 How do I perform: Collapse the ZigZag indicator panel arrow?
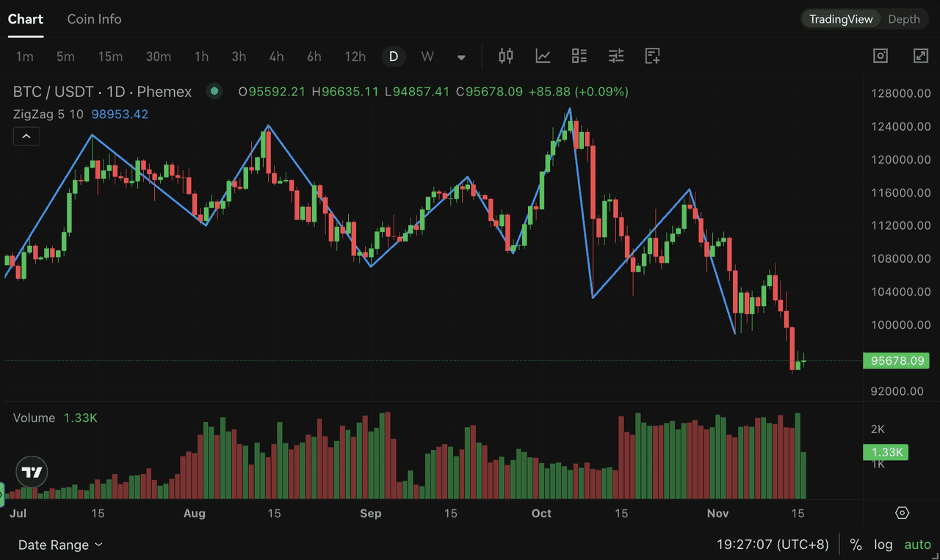pos(26,136)
